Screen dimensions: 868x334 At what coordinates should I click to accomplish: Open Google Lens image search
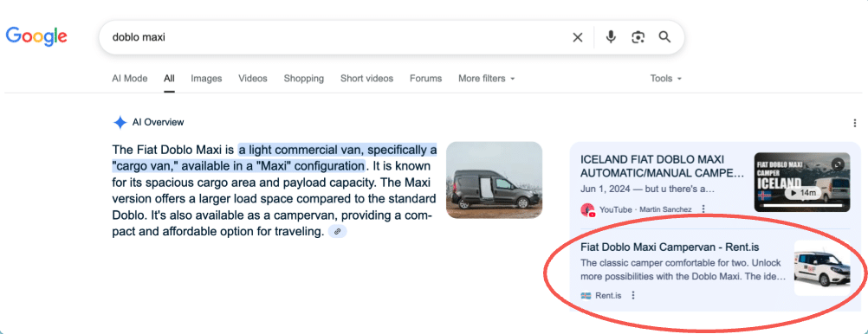[638, 37]
